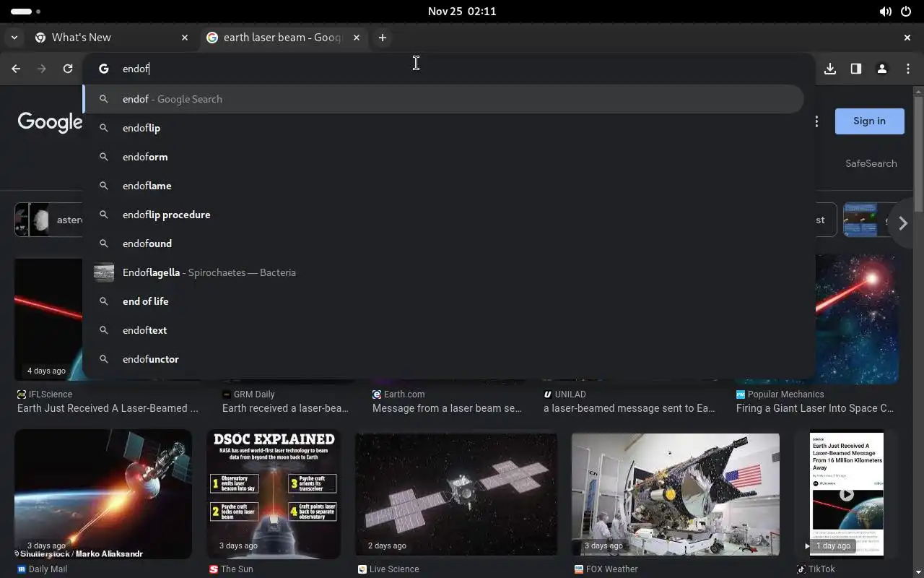Close the earth laser beam tab
The height and width of the screenshot is (578, 924).
(357, 38)
